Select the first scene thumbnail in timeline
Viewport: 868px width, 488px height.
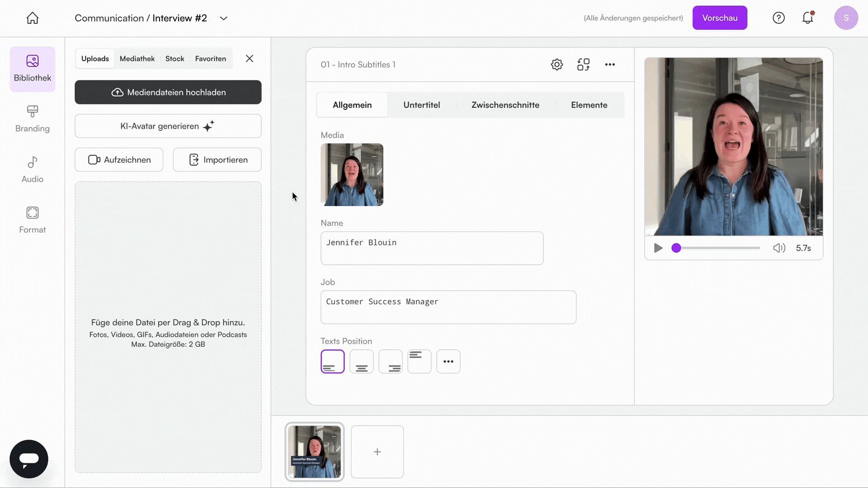pyautogui.click(x=315, y=452)
